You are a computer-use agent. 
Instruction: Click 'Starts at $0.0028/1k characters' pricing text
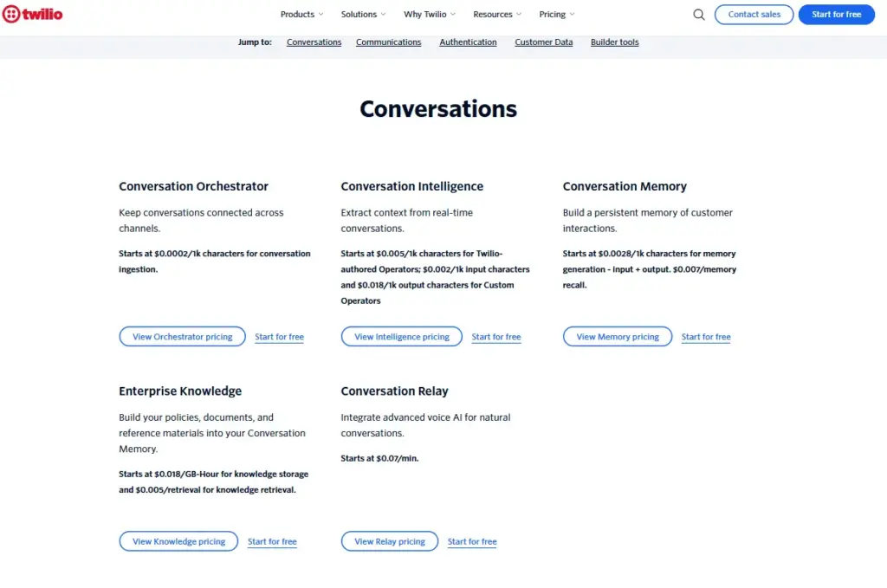650,269
